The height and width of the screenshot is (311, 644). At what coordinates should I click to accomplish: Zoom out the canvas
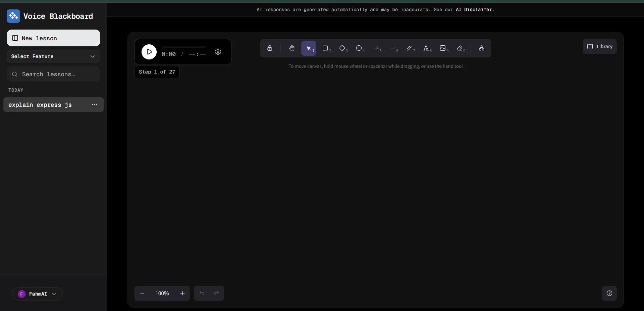(142, 294)
